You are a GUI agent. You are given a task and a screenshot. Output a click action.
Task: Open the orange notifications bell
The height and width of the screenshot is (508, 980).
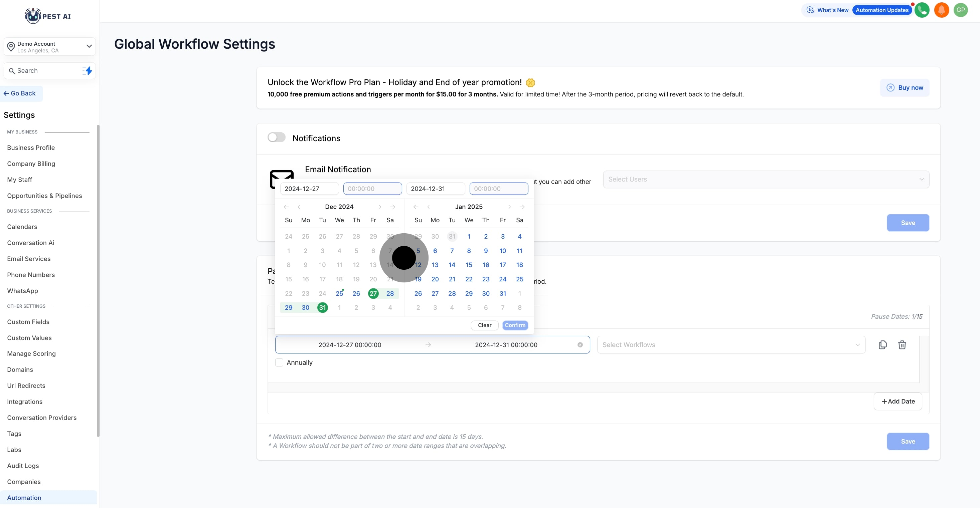point(941,10)
